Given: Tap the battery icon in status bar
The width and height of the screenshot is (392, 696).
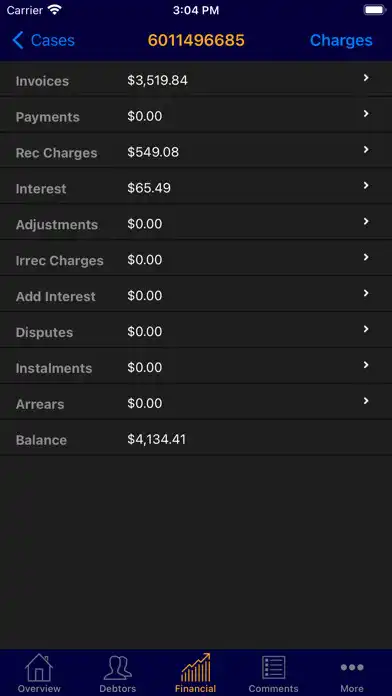Looking at the screenshot, I should coord(375,10).
